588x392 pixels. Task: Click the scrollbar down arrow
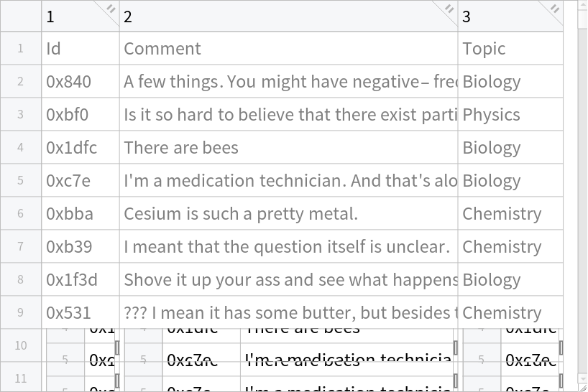coord(582,378)
